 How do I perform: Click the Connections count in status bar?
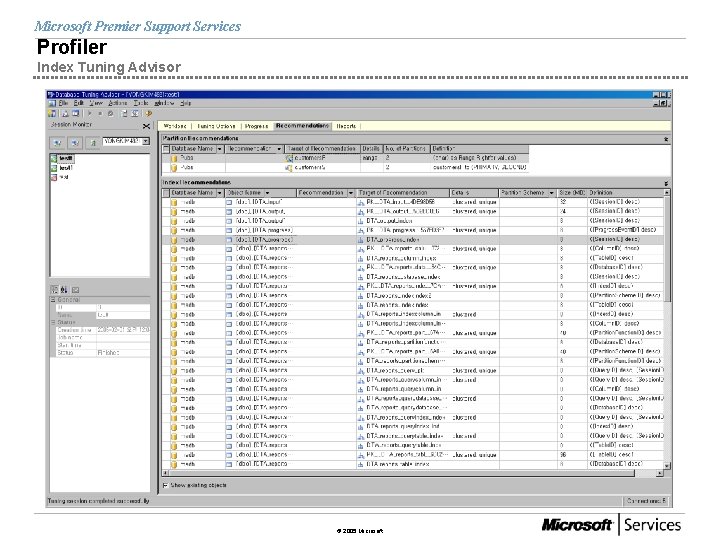[x=647, y=501]
